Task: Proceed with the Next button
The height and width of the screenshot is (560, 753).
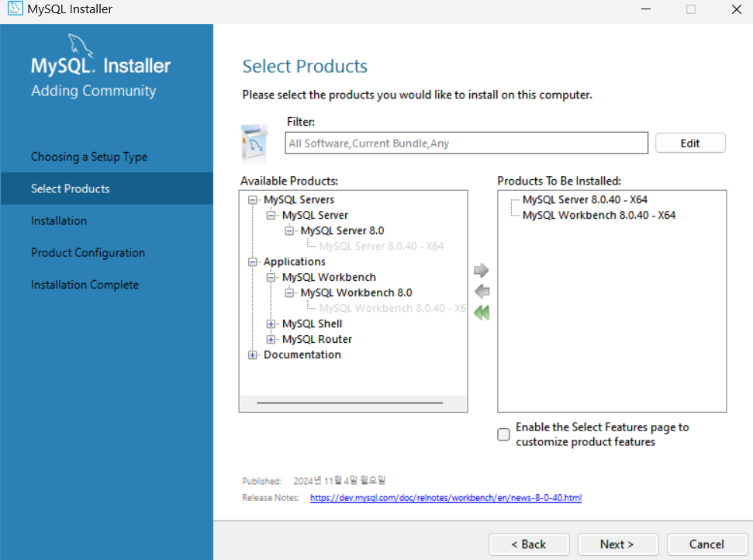Action: (x=617, y=544)
